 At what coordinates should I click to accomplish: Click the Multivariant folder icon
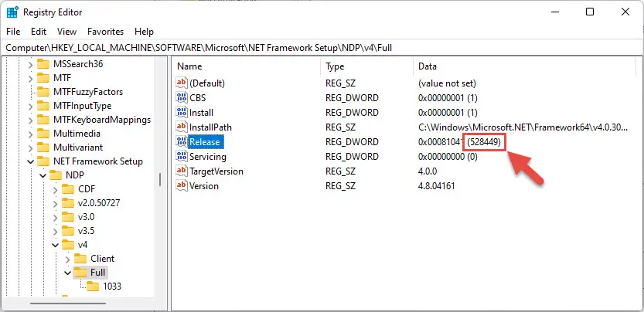(43, 148)
